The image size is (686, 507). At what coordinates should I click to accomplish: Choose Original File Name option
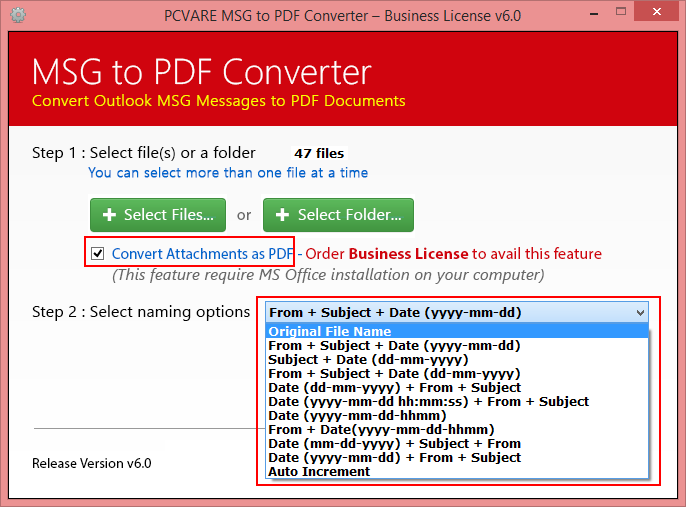coord(457,331)
